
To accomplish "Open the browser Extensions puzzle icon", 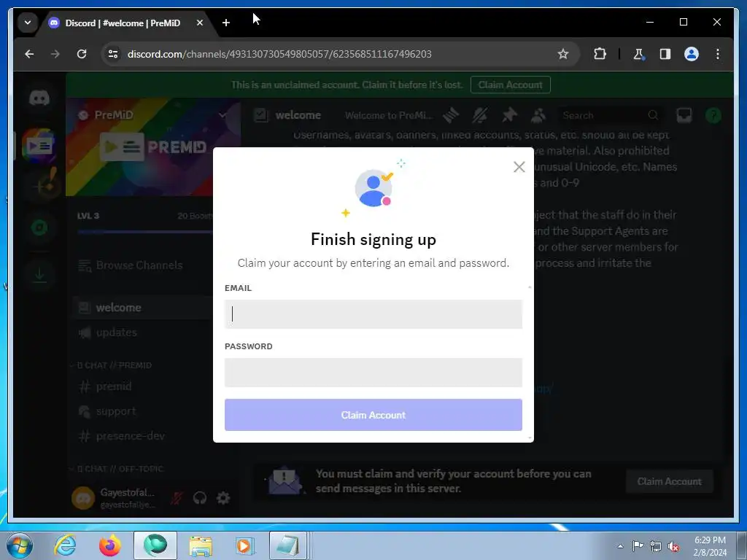I will point(600,54).
